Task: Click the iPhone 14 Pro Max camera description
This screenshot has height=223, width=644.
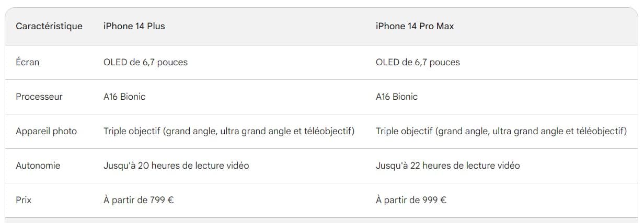Action: point(501,131)
